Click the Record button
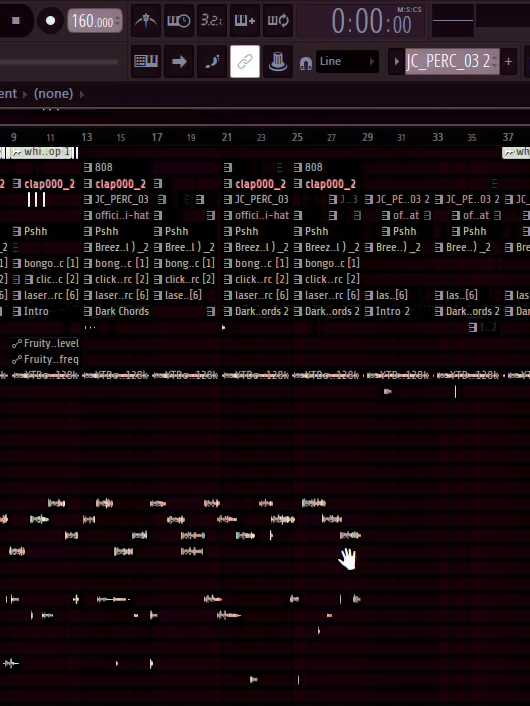 click(x=50, y=21)
